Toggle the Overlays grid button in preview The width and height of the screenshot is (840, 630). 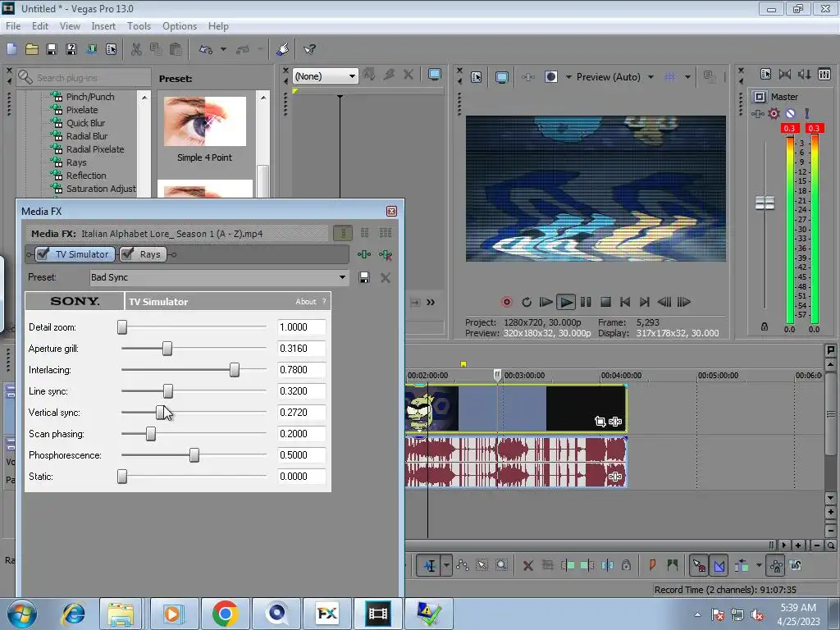click(x=669, y=77)
